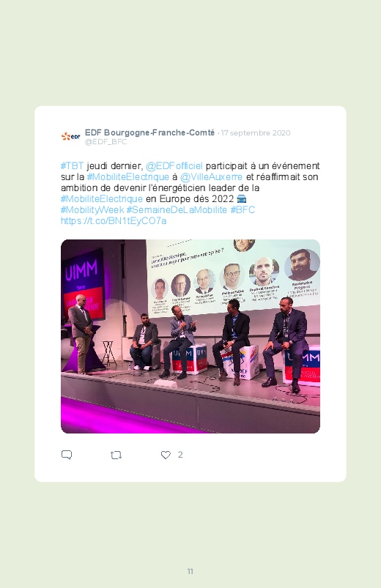The height and width of the screenshot is (588, 381).
Task: Open the @VilleAuxerre mention
Action: click(211, 176)
